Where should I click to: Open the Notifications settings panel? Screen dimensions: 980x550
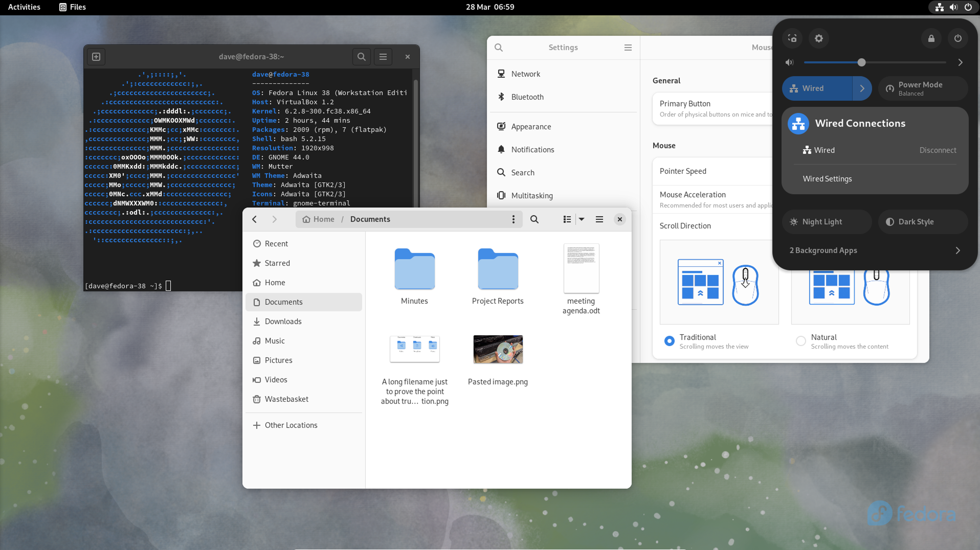[x=533, y=149]
